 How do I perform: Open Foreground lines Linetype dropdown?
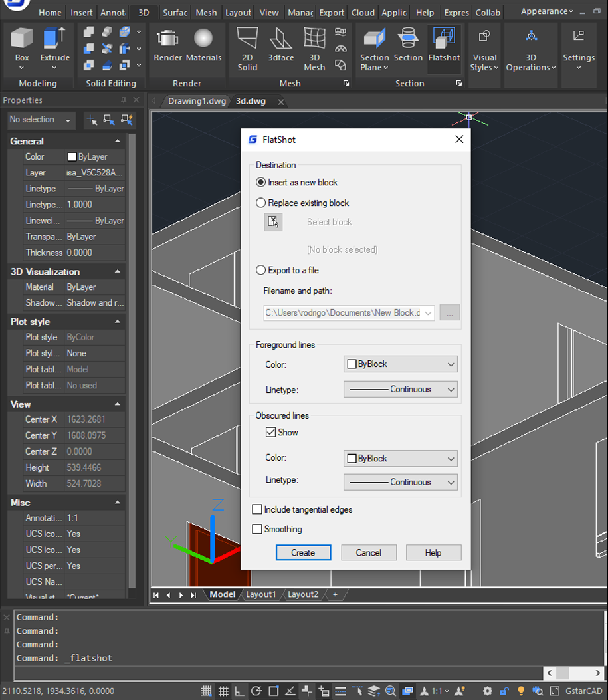[x=401, y=390]
